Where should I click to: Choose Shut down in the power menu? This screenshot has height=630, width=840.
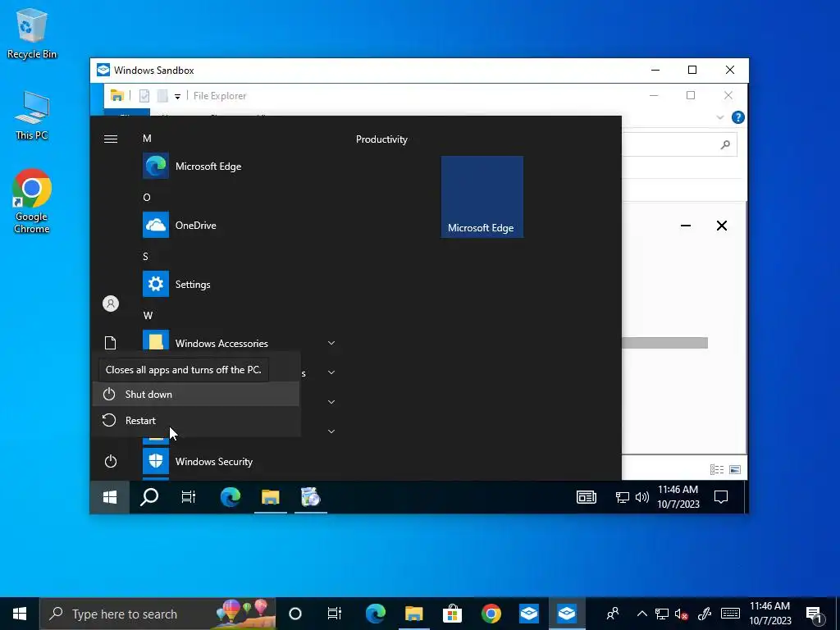click(196, 395)
